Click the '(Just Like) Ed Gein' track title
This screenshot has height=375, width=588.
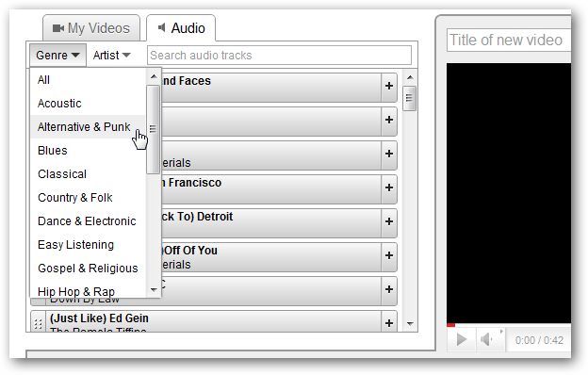coord(99,318)
